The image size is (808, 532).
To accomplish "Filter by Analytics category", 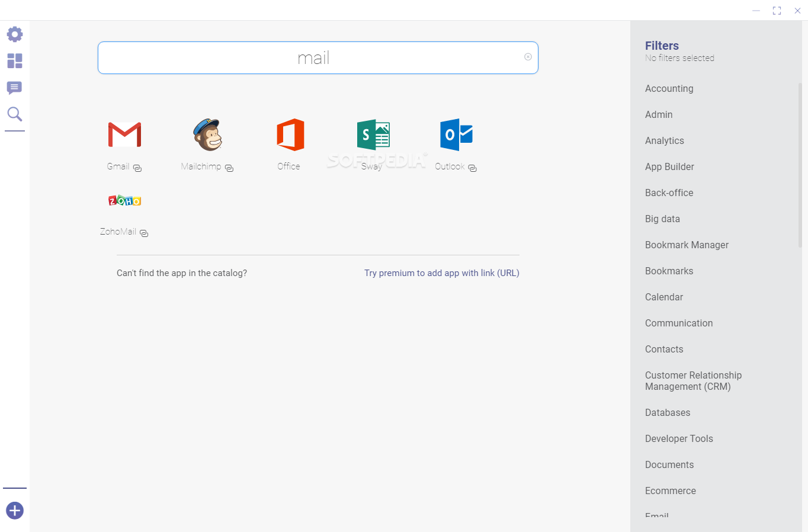I will click(665, 140).
